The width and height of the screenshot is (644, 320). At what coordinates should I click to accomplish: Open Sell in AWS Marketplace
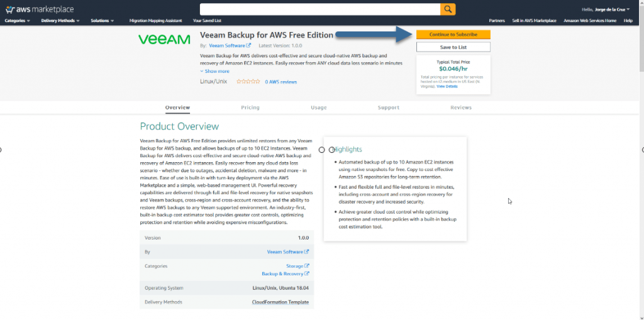534,21
